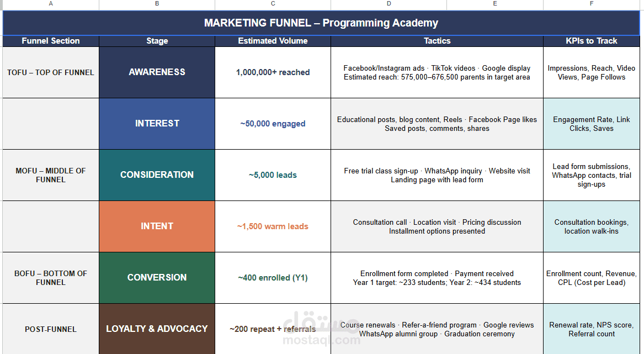Click the 'MARKETING FUNNEL – Programming Academy' title cell
644x354 pixels.
coord(321,23)
